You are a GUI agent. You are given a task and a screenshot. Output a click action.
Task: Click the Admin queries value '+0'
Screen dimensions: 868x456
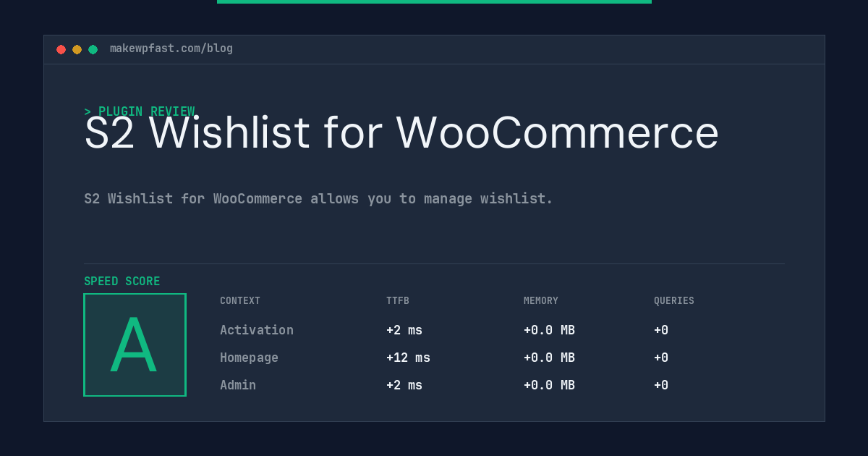(661, 385)
